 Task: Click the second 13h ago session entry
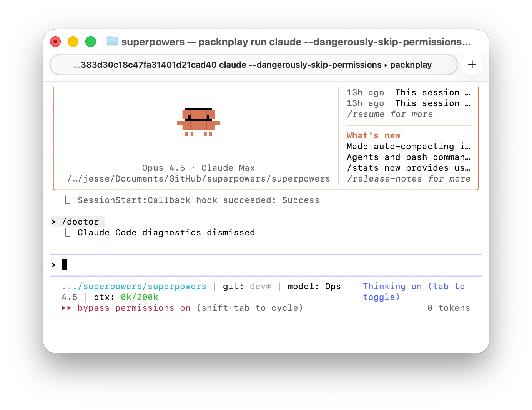(408, 103)
